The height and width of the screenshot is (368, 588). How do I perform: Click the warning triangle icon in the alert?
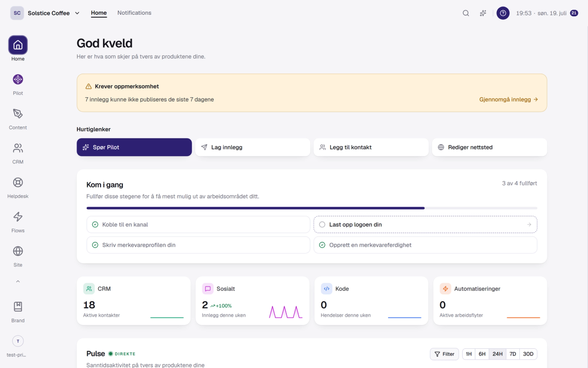89,86
